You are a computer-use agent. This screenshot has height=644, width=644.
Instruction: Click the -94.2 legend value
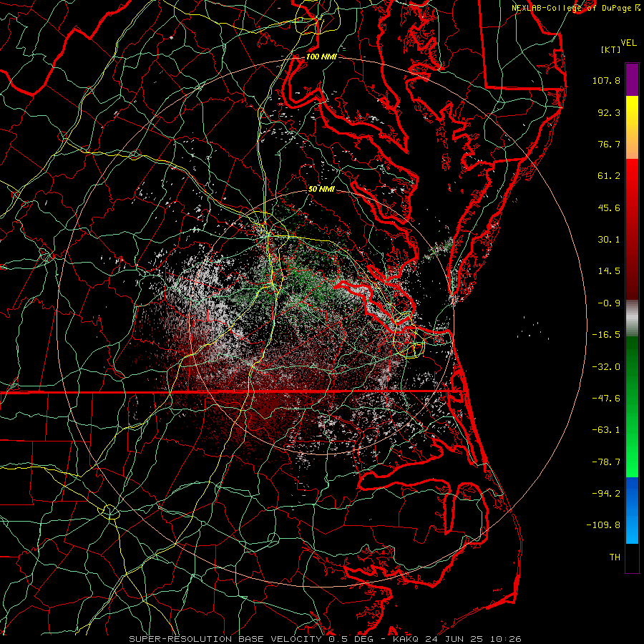coord(606,494)
